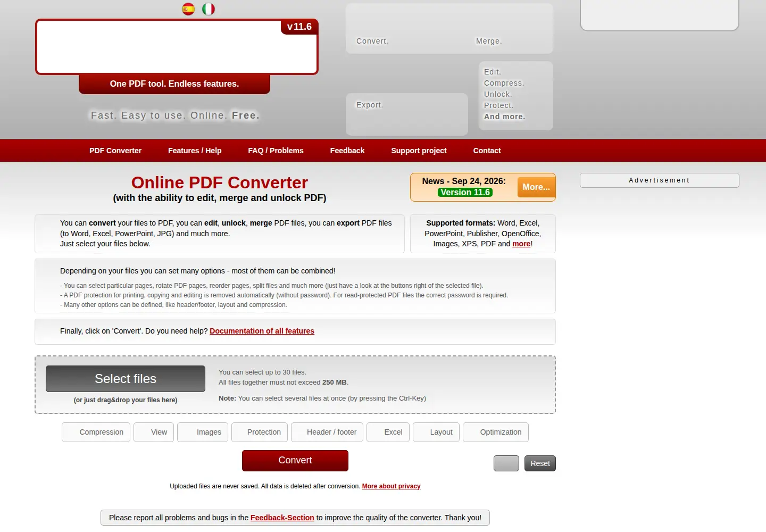Screen dimensions: 766x532
Task: Select the Protection options tab
Action: pyautogui.click(x=260, y=432)
